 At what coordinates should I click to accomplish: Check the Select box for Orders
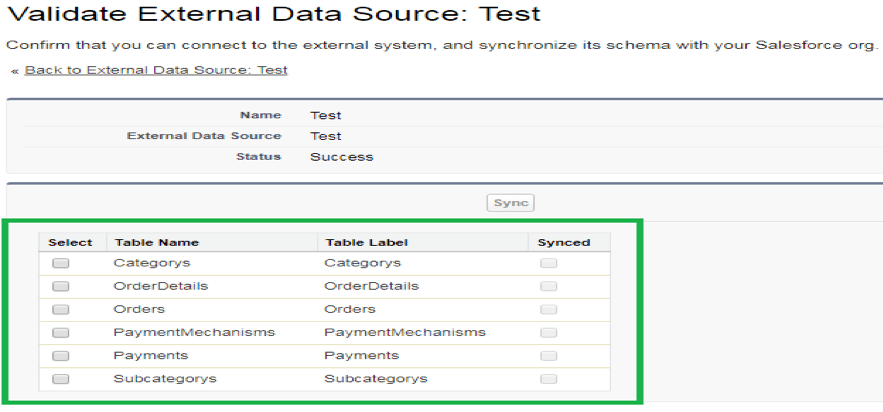pos(60,310)
